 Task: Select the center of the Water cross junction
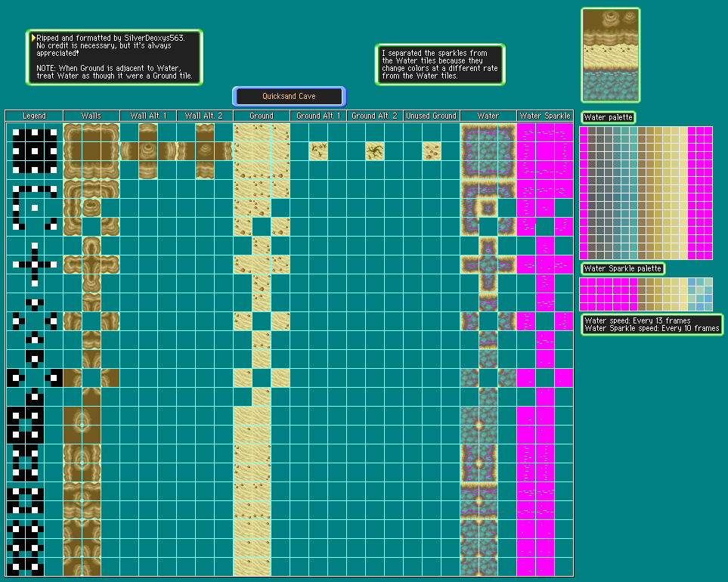(488, 265)
